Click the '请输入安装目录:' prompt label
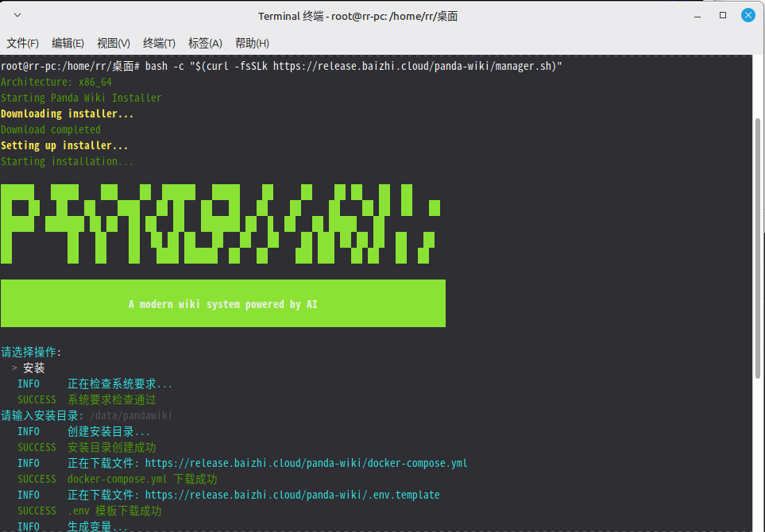 coord(42,415)
